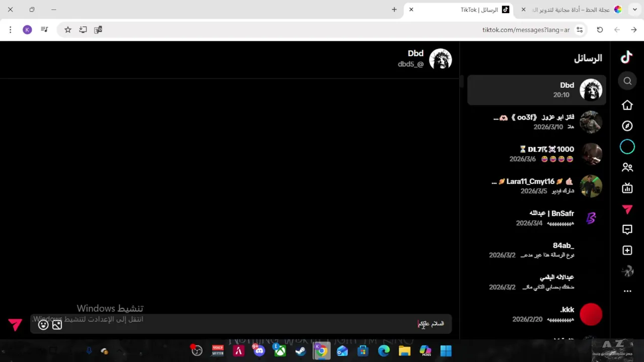Screen dimensions: 644x362
Task: Open the Lara11_Cmyt16 conversation
Action: [536, 186]
